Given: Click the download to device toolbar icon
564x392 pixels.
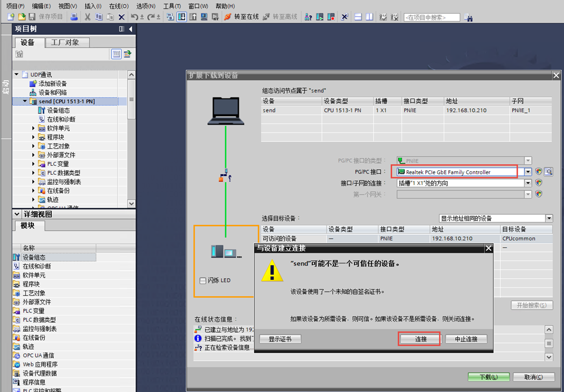Looking at the screenshot, I should click(x=182, y=17).
